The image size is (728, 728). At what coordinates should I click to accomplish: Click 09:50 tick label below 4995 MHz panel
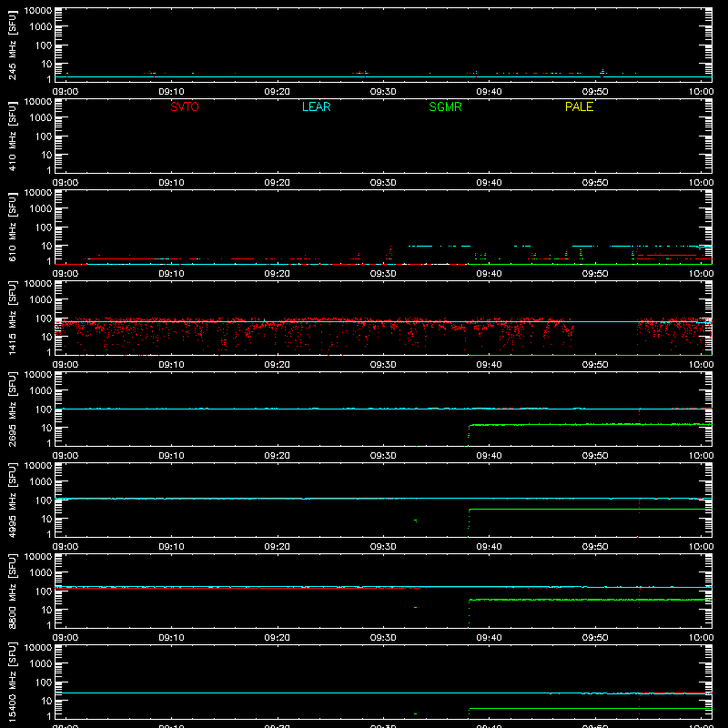coord(595,547)
